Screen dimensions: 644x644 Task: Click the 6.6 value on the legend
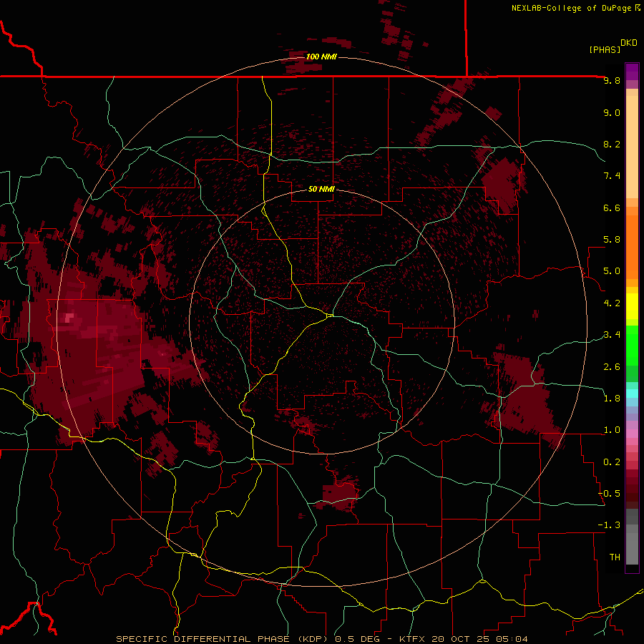(x=612, y=208)
